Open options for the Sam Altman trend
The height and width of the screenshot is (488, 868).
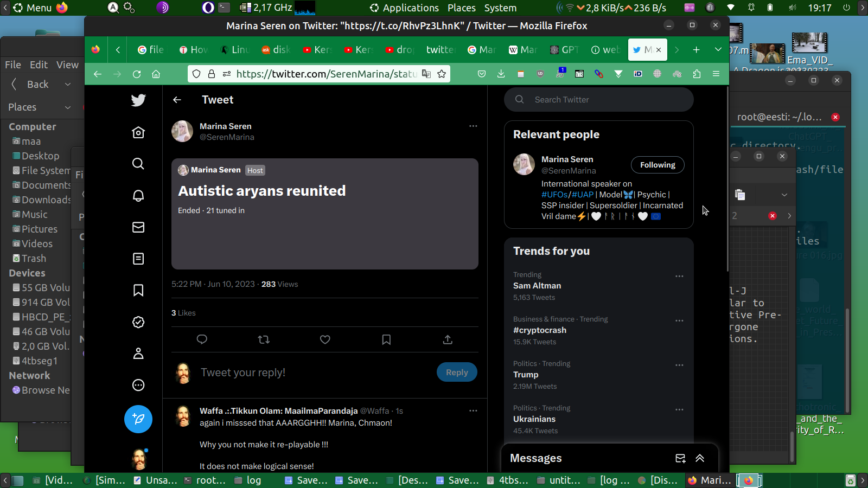point(679,276)
